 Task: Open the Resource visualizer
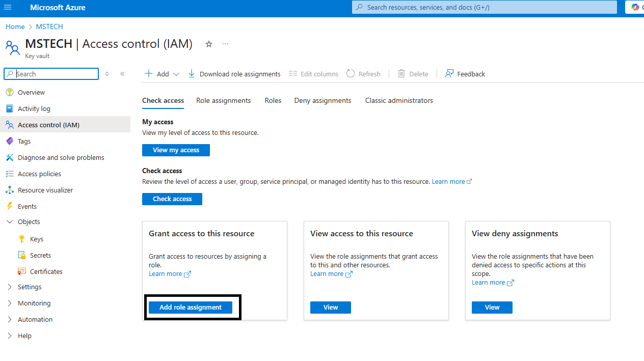point(45,189)
